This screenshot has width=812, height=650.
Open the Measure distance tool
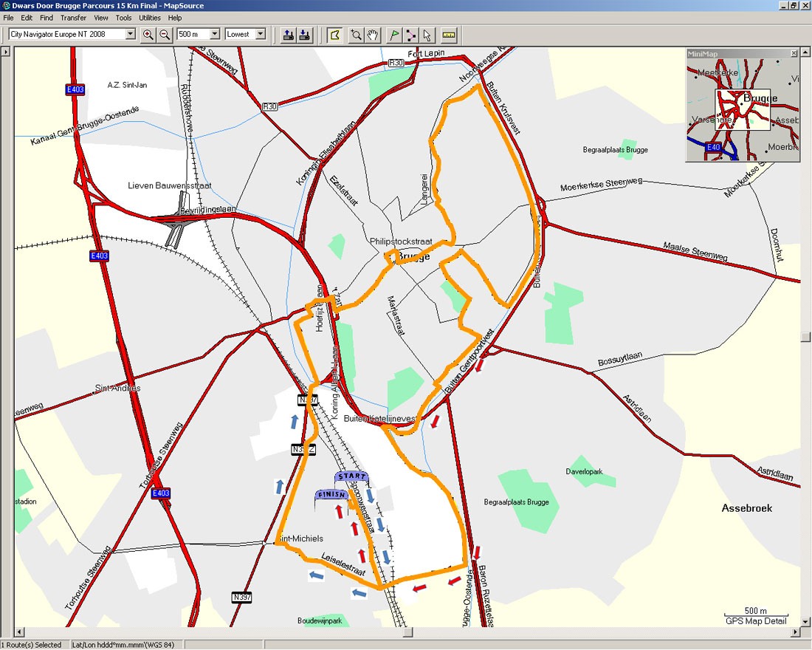tap(449, 34)
